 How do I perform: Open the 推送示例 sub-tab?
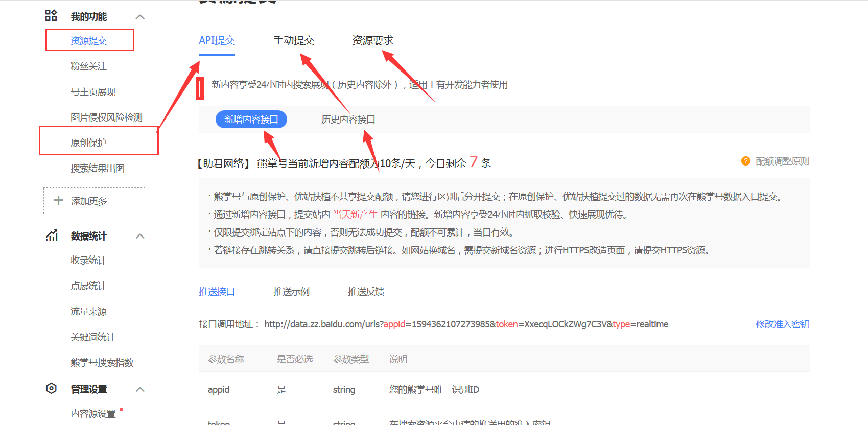291,292
